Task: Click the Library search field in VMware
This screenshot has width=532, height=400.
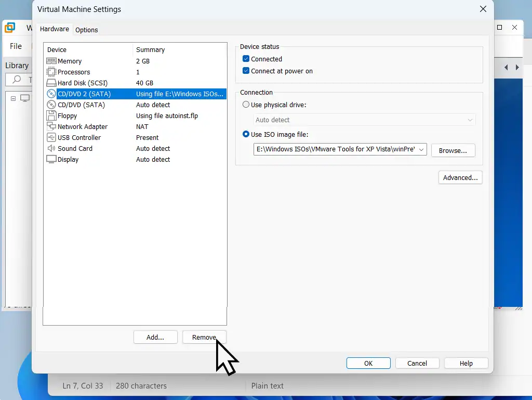Action: (x=19, y=80)
